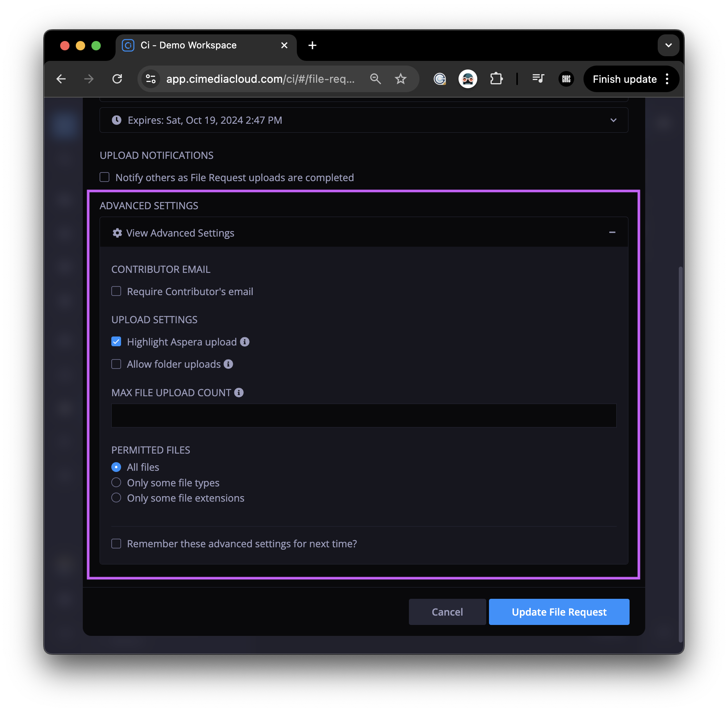The width and height of the screenshot is (728, 712).
Task: Open the Grammarly extension icon
Action: pyautogui.click(x=440, y=79)
